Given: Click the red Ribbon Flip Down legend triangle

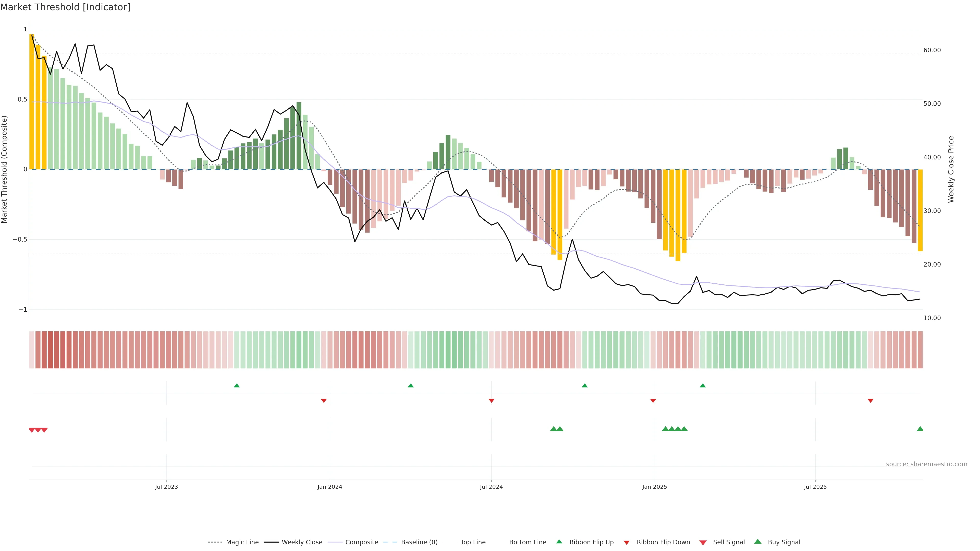Looking at the screenshot, I should click(627, 542).
